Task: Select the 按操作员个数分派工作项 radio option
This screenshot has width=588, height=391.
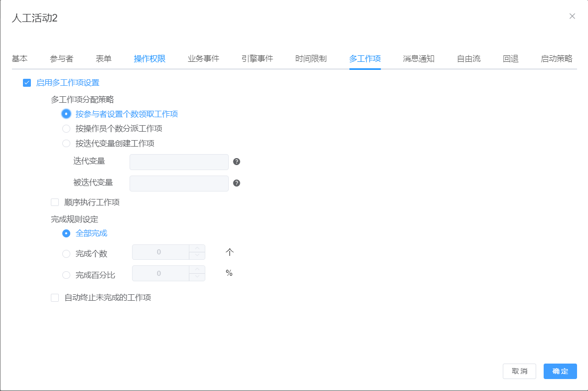Action: coord(66,129)
